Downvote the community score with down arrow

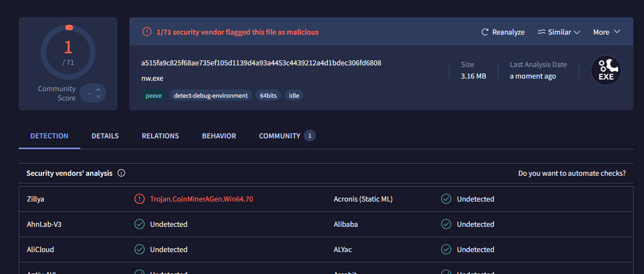click(x=98, y=97)
